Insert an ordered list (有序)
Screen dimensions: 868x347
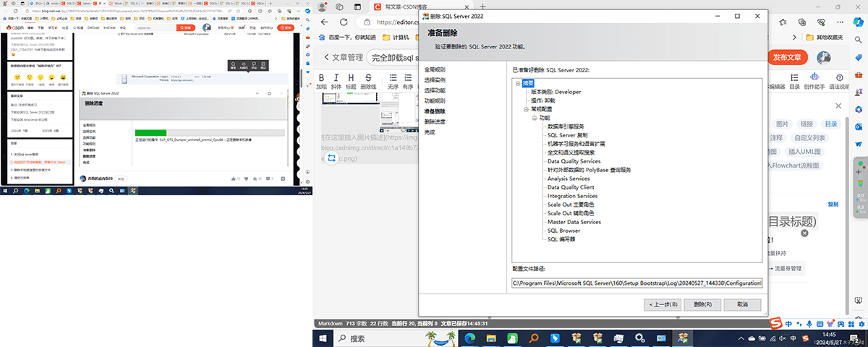coord(408,78)
